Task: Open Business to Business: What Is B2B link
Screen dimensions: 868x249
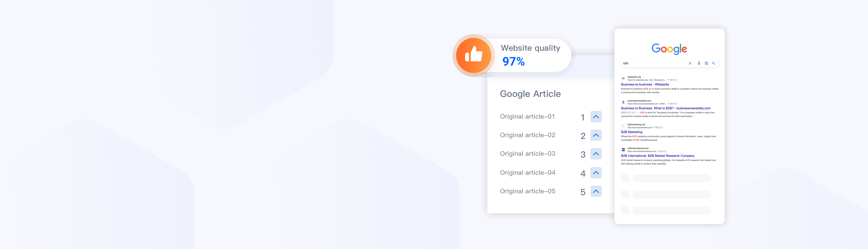Action: [x=665, y=108]
